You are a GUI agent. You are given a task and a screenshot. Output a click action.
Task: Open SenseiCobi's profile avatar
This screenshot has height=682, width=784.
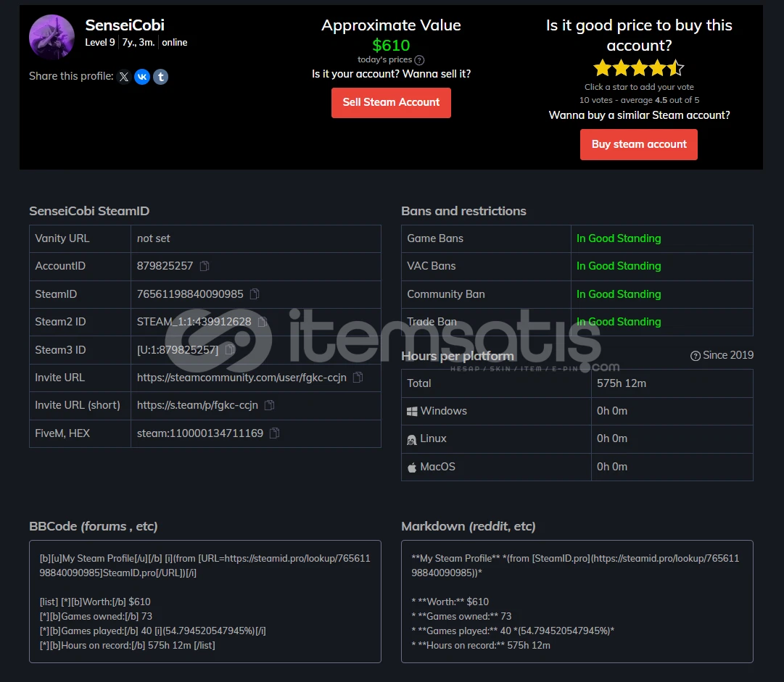click(x=51, y=37)
